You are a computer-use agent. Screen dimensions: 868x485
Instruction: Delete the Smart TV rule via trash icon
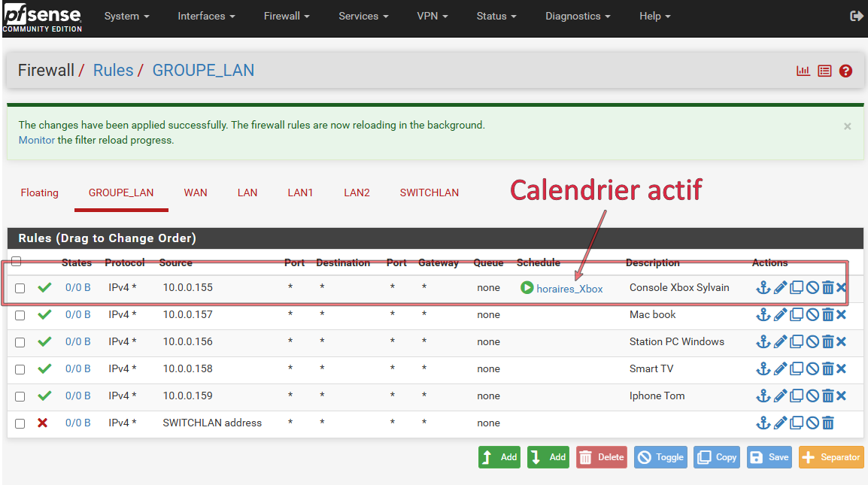[x=827, y=369]
